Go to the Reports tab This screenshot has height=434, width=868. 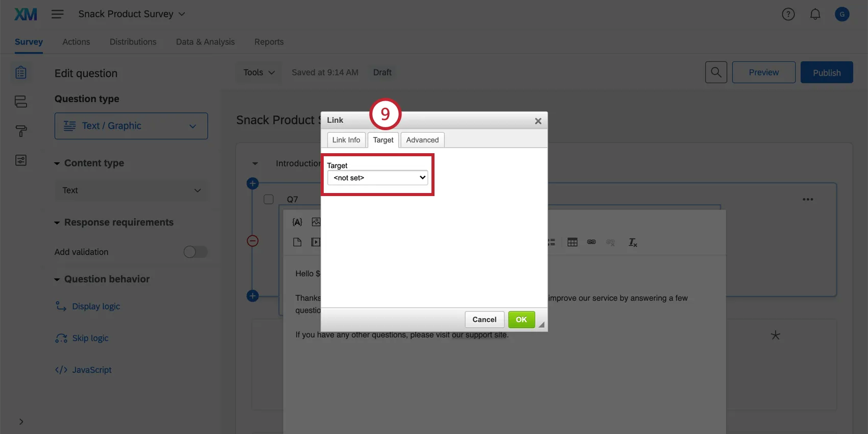point(269,42)
